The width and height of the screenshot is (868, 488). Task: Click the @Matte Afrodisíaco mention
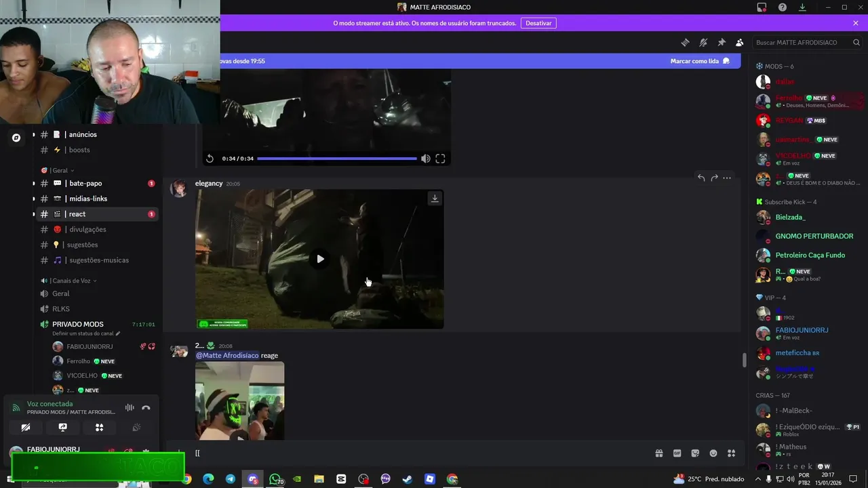227,355
